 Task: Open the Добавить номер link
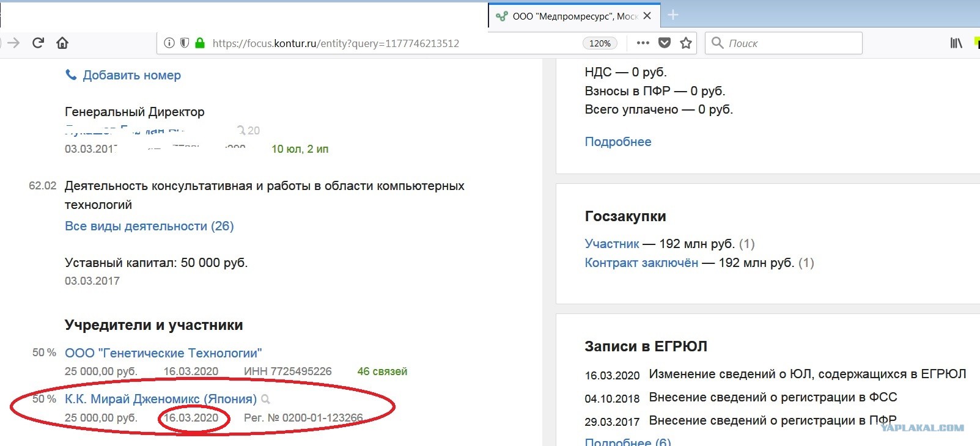coord(132,75)
